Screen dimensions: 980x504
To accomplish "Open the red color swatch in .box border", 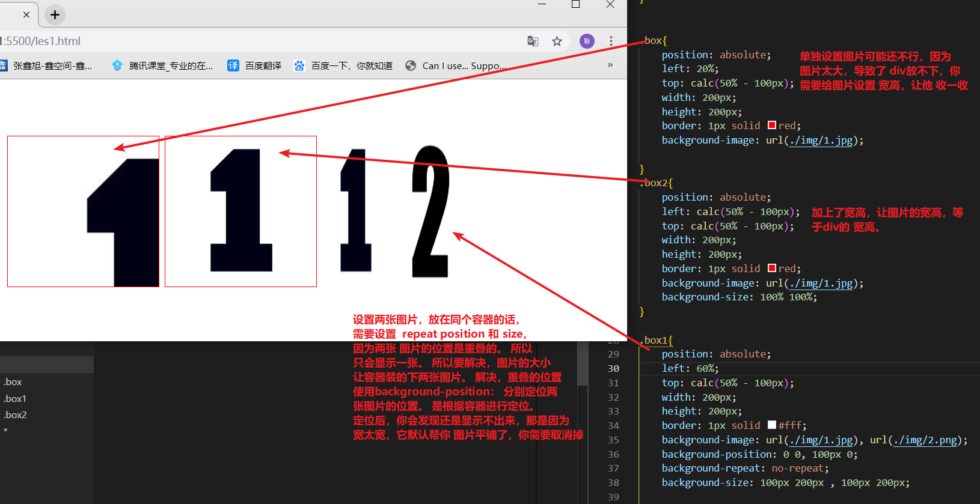I will 772,126.
